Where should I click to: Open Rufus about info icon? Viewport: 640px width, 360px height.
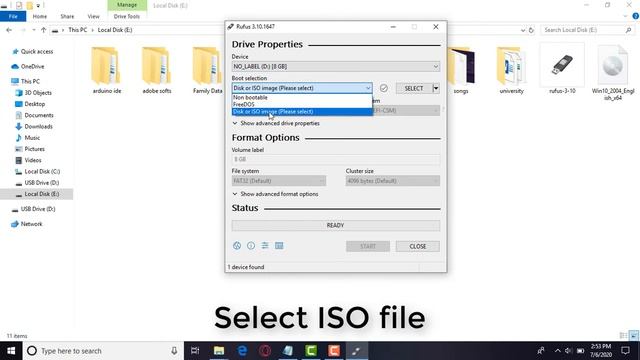[251, 246]
